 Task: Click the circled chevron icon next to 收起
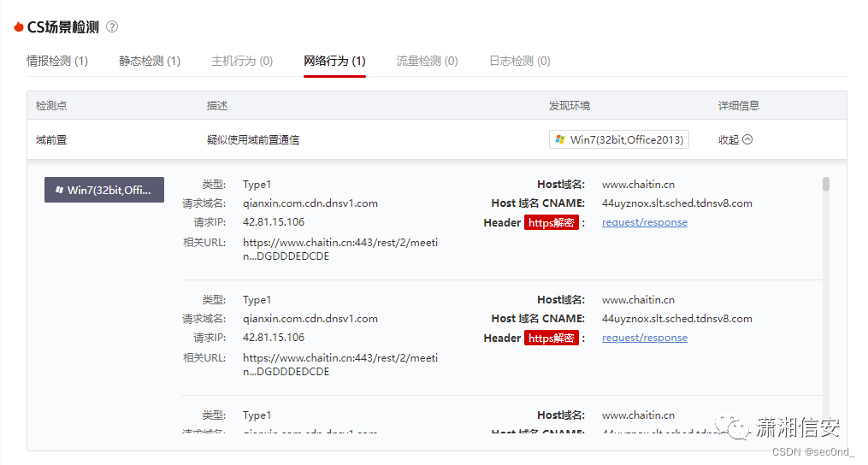[747, 139]
